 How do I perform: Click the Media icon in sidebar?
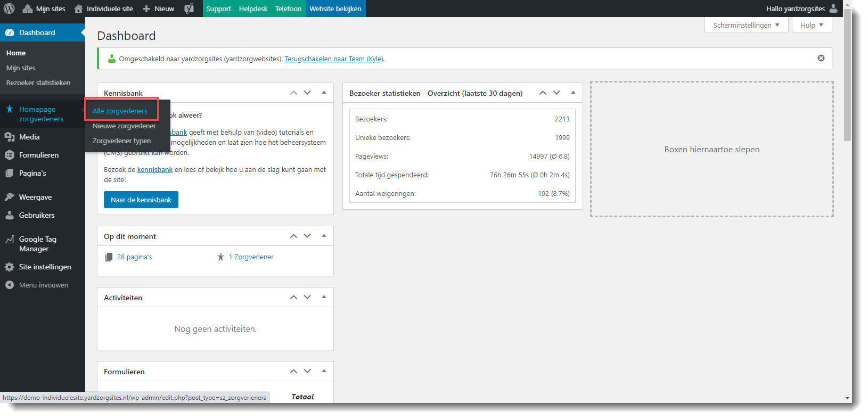tap(9, 137)
